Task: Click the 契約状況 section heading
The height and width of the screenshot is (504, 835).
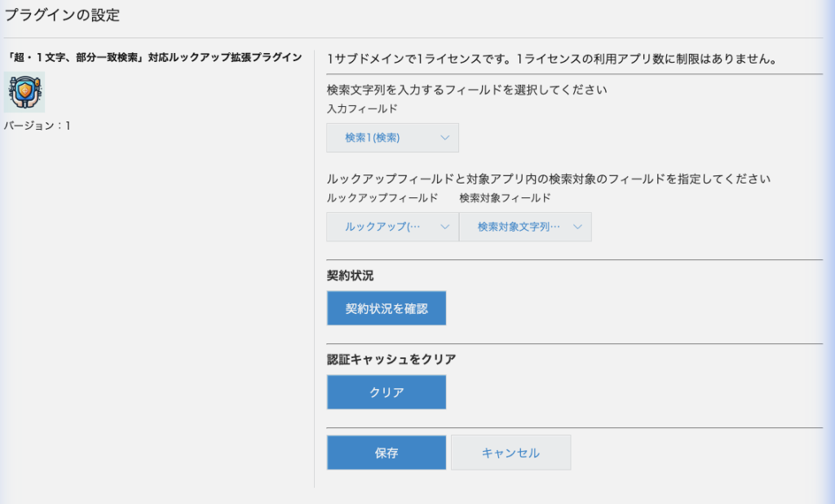Action: pos(350,276)
